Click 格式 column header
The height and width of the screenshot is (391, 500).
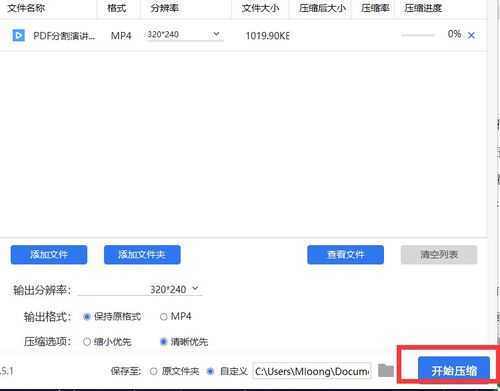(117, 8)
